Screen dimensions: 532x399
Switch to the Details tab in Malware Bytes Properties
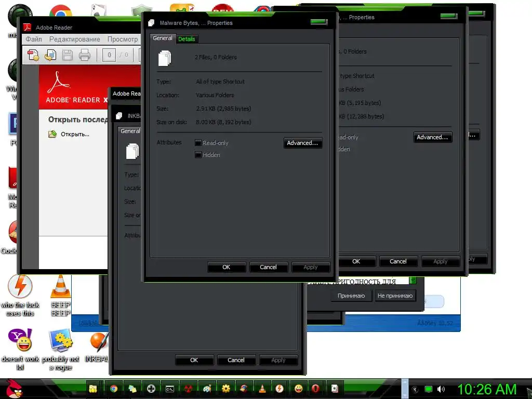(x=187, y=39)
